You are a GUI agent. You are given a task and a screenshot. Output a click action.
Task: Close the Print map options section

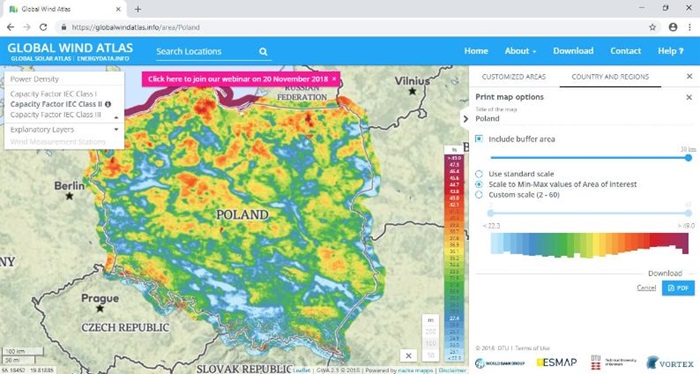coord(689,97)
